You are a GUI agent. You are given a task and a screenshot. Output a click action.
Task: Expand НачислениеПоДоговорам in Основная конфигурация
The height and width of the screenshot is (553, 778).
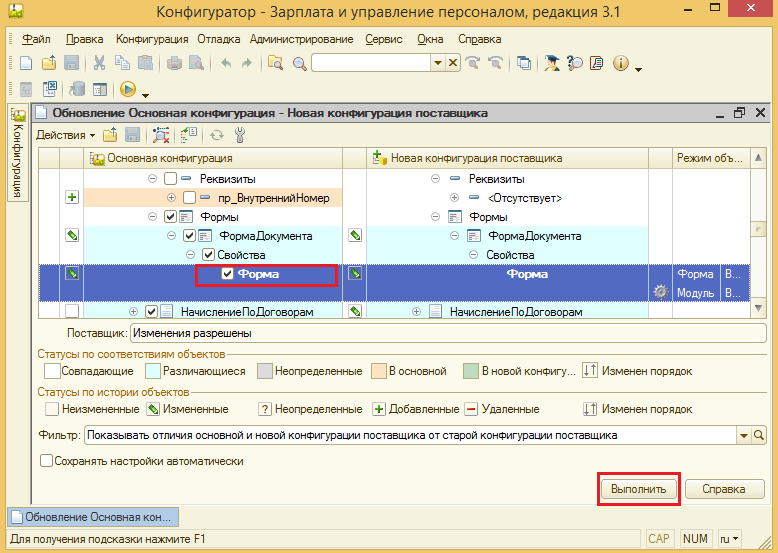click(x=133, y=311)
